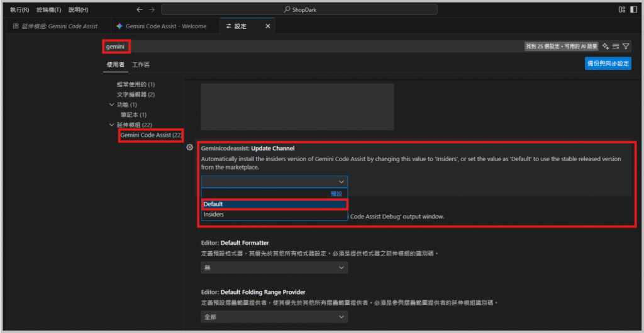Collapse the 功能 (1) tree section
The width and height of the screenshot is (644, 333).
(x=112, y=104)
